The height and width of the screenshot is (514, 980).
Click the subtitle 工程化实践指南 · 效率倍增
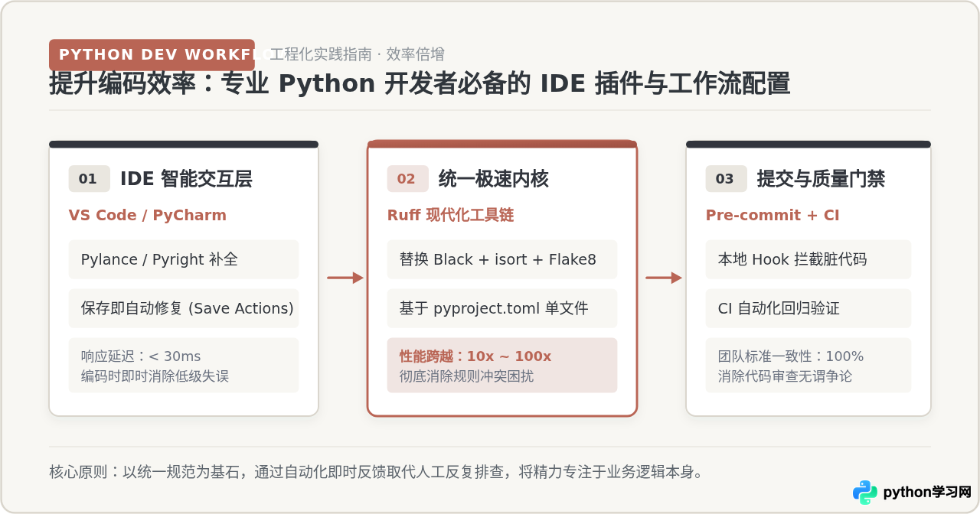357,54
